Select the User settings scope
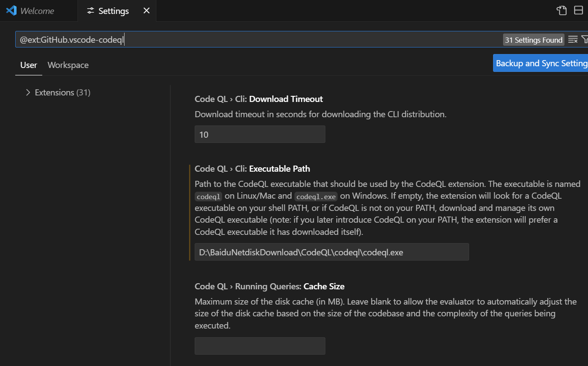Image resolution: width=588 pixels, height=366 pixels. tap(28, 65)
